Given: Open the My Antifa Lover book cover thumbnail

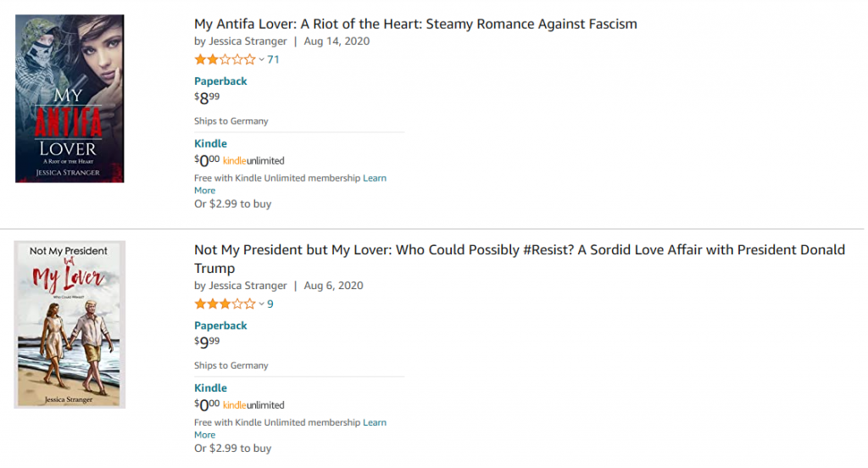Looking at the screenshot, I should tap(70, 98).
